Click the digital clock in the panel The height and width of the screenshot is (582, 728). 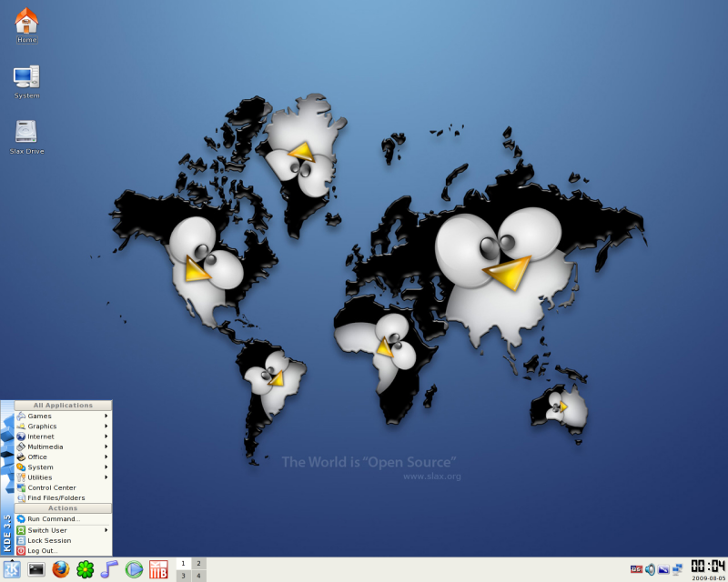(708, 567)
